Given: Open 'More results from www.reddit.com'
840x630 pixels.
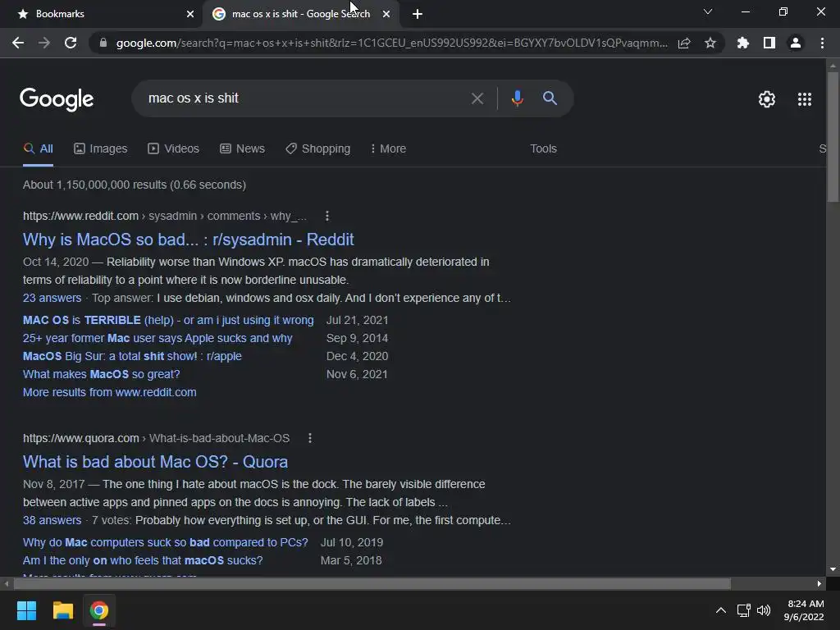Looking at the screenshot, I should [109, 392].
